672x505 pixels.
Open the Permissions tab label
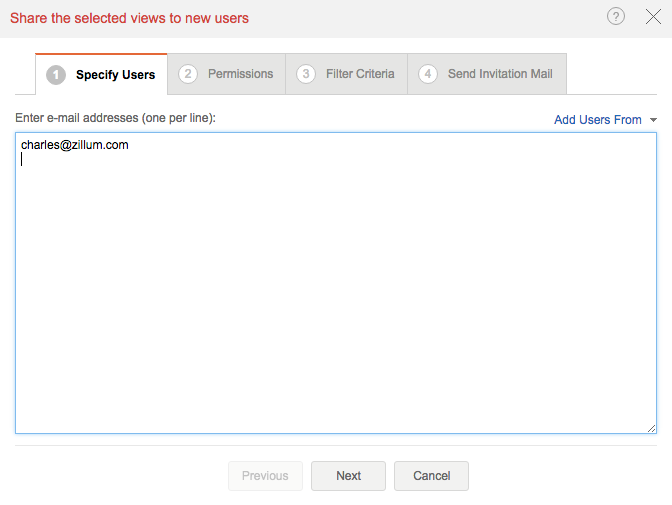(x=240, y=74)
